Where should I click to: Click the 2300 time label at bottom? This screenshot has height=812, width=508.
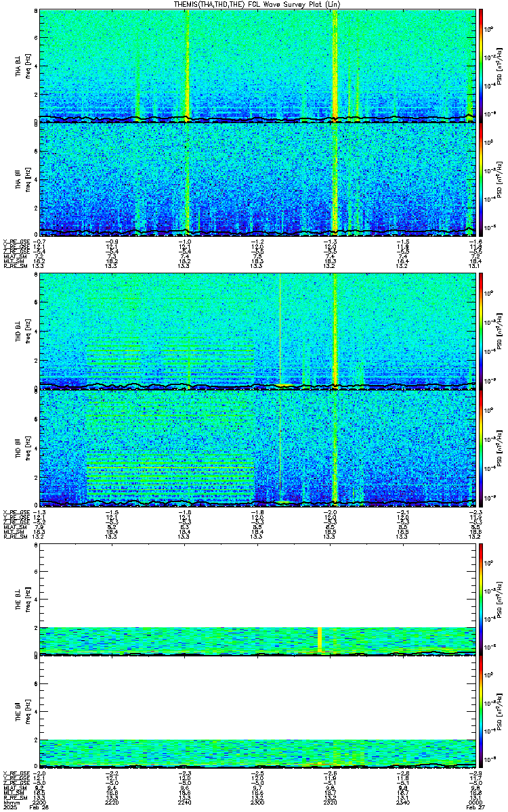[x=257, y=803]
